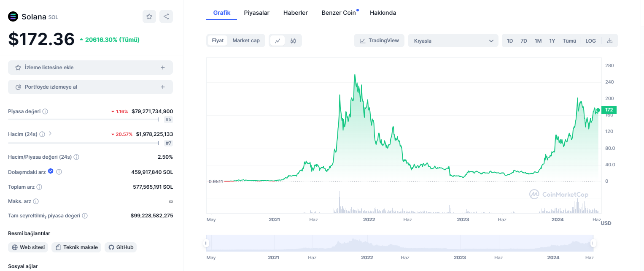Image resolution: width=644 pixels, height=271 pixels.
Task: Click plus icon on İzleme listesine ekle
Action: [x=163, y=68]
